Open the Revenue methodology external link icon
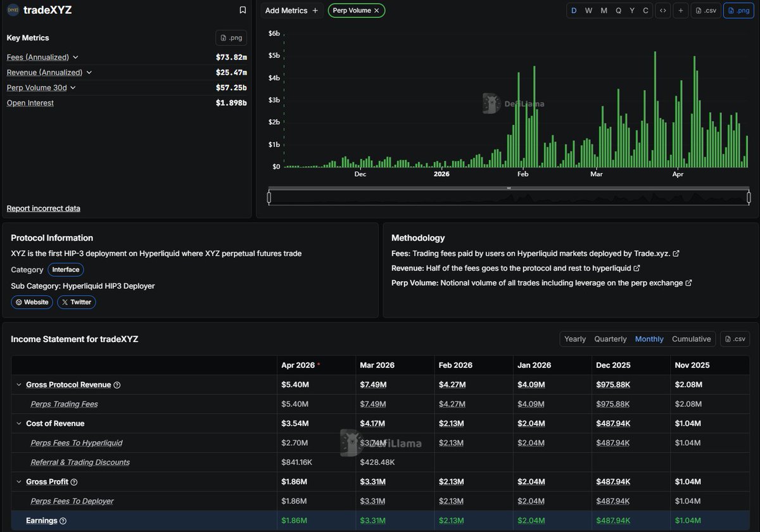Viewport: 760px width, 532px height. 637,268
